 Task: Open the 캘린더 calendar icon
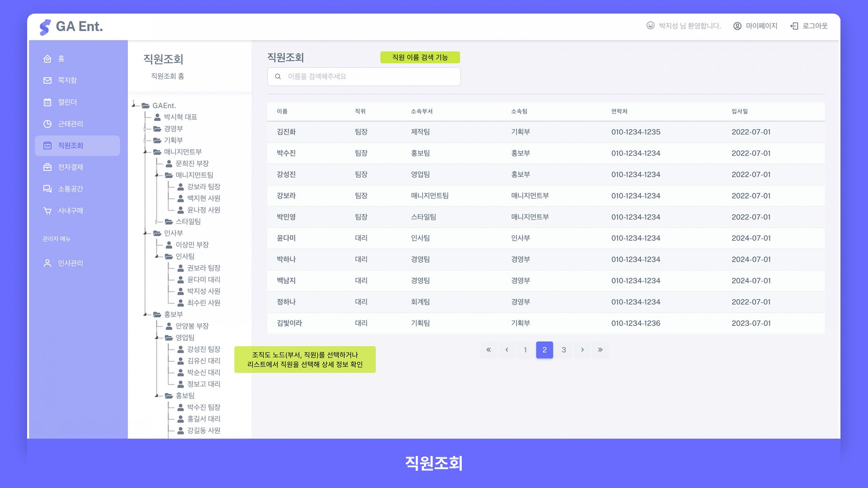[47, 102]
